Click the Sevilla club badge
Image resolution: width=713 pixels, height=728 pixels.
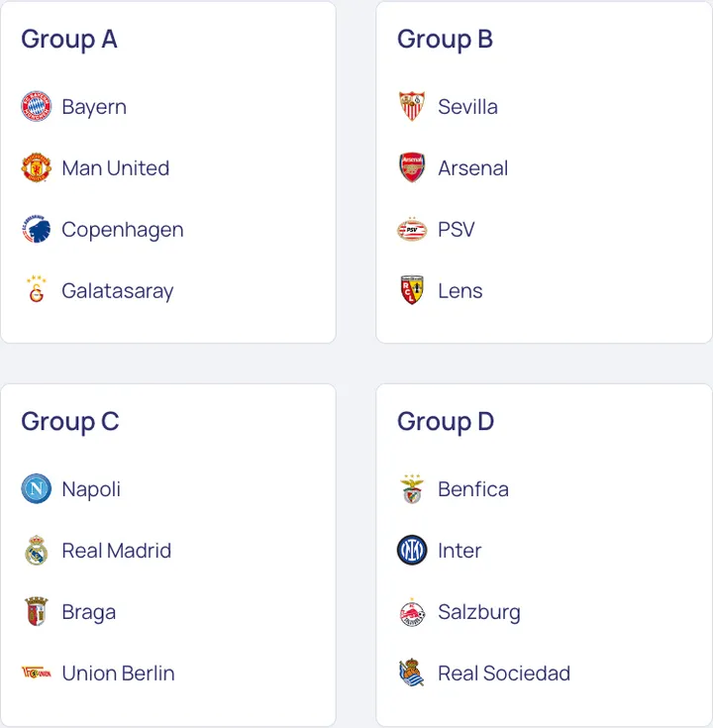tap(412, 107)
